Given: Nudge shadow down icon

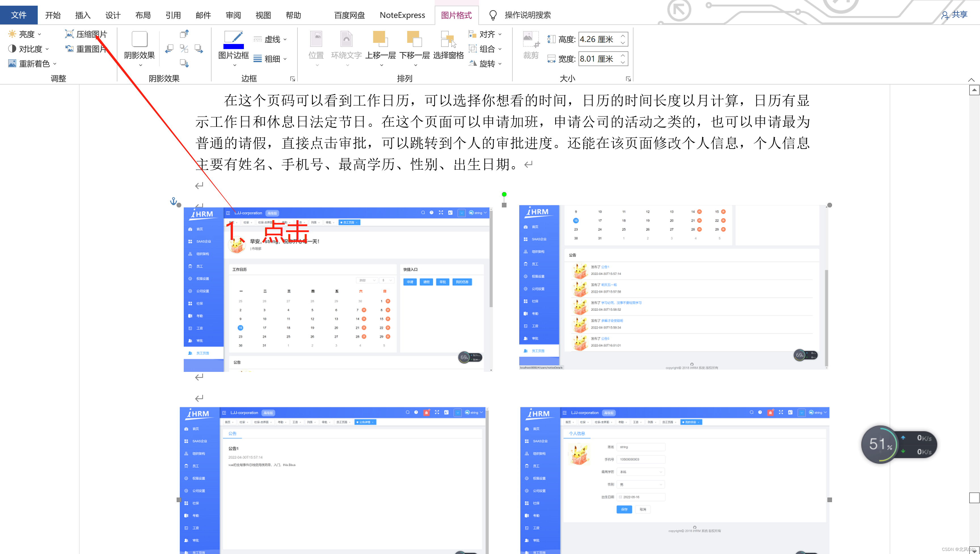Looking at the screenshot, I should pyautogui.click(x=184, y=63).
